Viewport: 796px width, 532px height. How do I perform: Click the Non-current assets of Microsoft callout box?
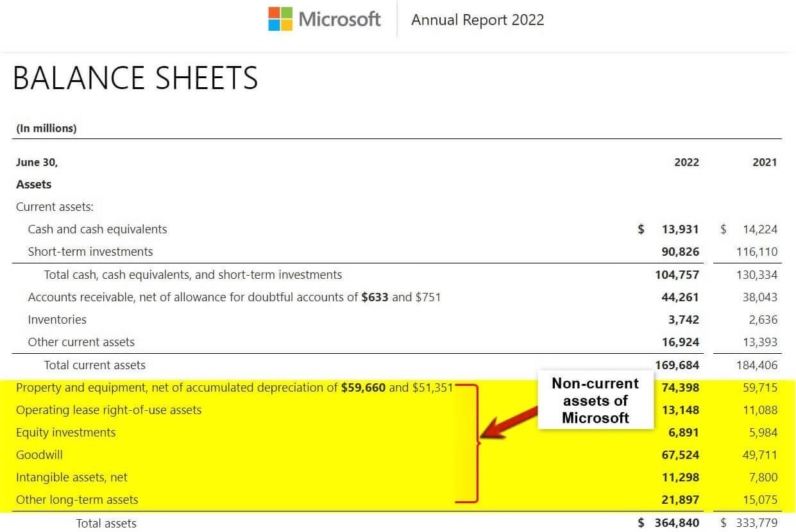595,400
